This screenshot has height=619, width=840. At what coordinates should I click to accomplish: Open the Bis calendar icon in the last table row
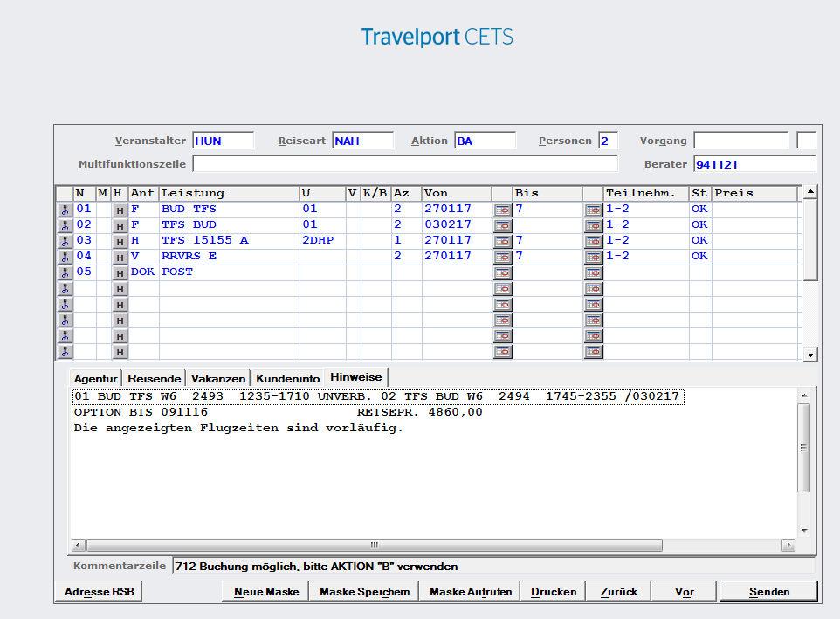pyautogui.click(x=594, y=352)
